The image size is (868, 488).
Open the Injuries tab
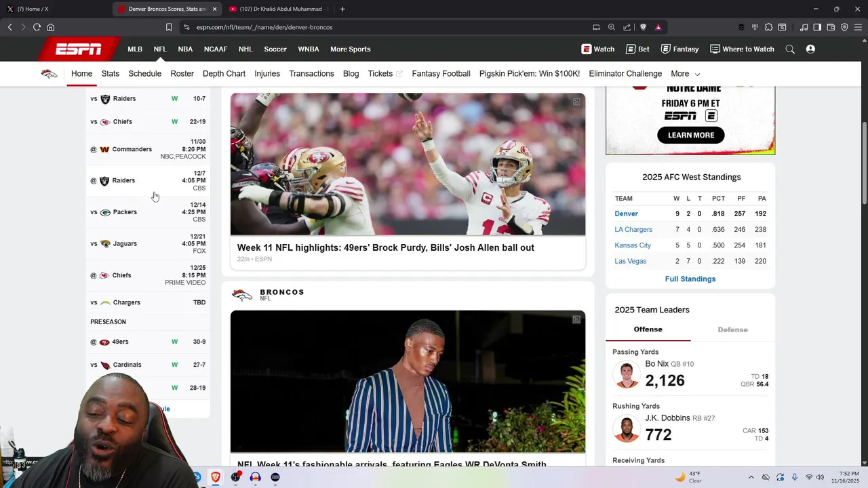pyautogui.click(x=267, y=74)
